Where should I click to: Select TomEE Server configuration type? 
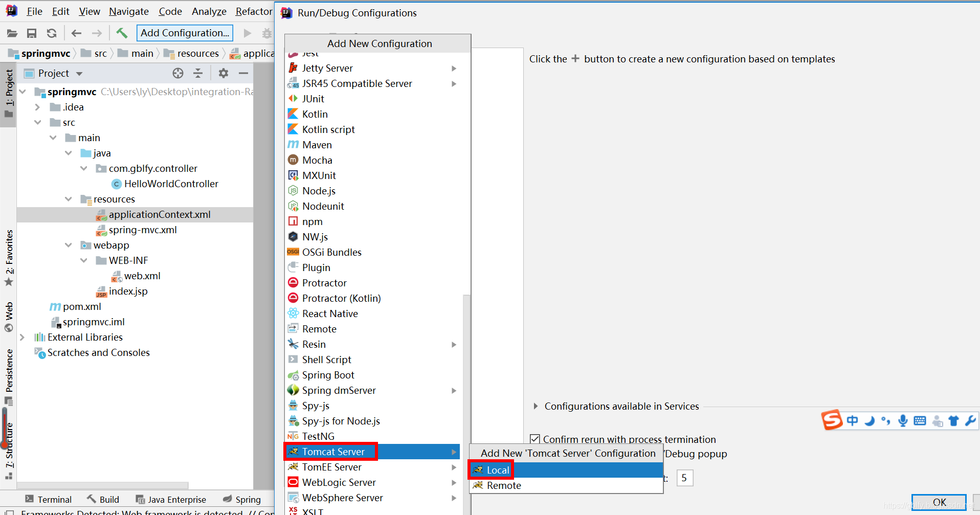372,467
